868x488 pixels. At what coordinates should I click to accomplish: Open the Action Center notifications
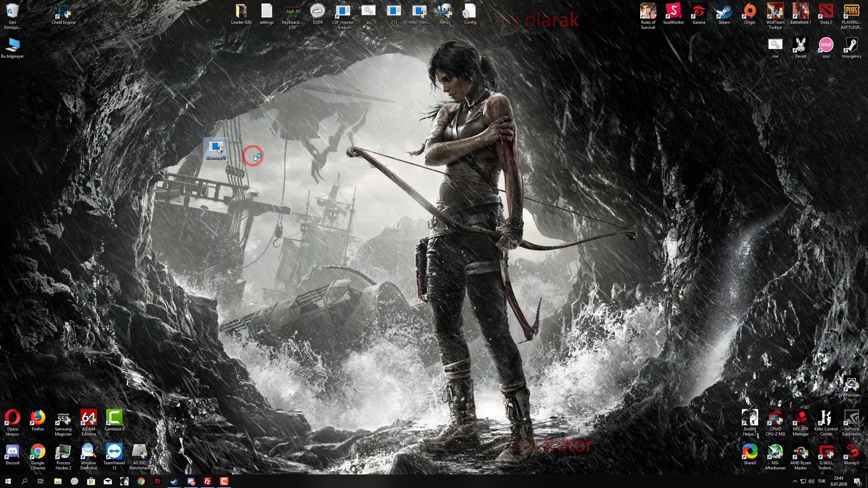pos(857,481)
